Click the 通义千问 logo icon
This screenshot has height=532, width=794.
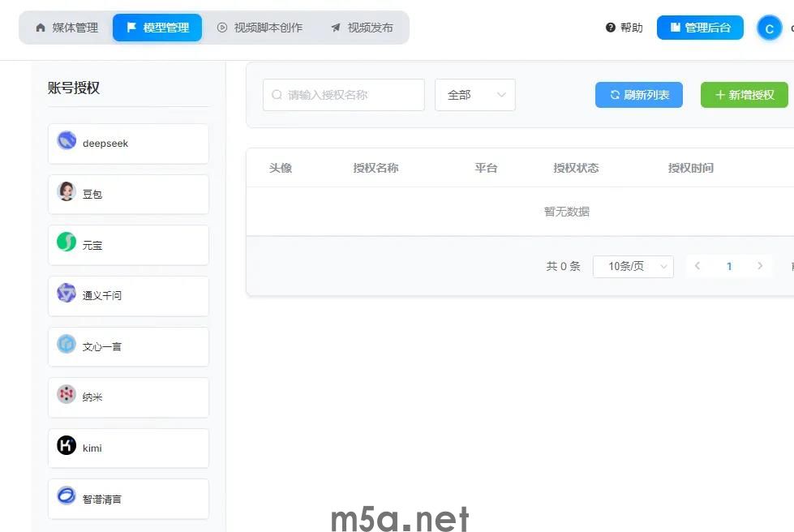(x=67, y=293)
